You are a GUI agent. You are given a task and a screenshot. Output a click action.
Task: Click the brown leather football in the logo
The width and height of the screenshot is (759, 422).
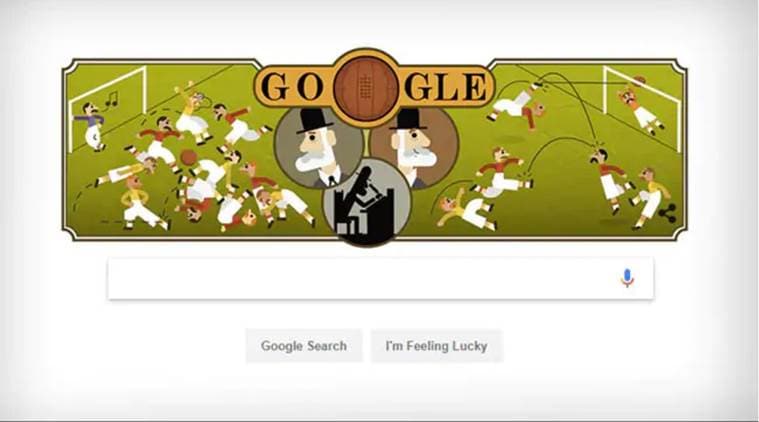pyautogui.click(x=365, y=88)
